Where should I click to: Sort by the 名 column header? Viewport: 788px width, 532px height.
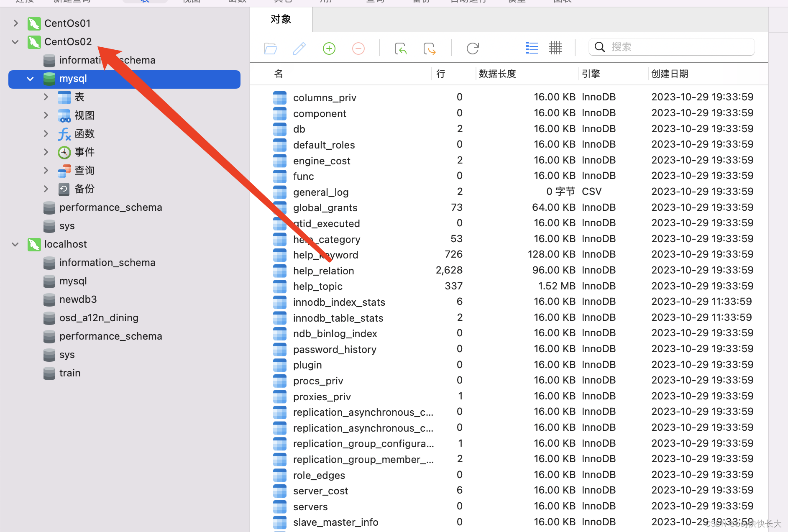click(279, 74)
